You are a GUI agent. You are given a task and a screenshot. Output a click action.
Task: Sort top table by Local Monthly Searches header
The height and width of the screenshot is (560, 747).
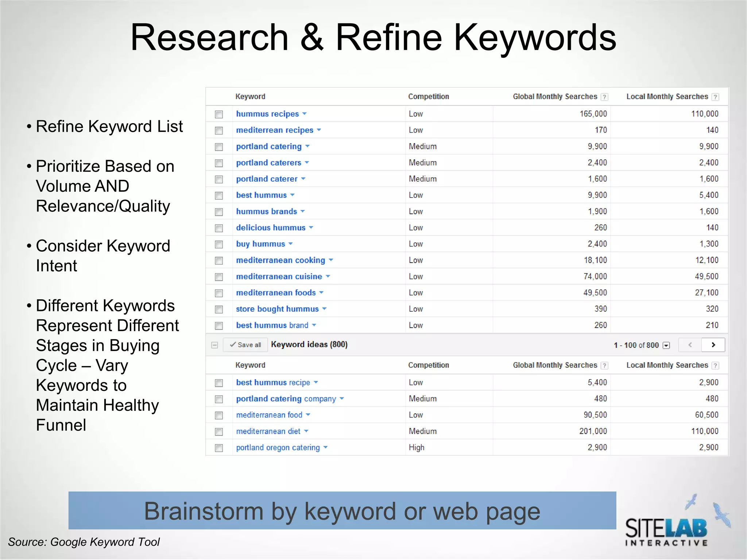click(x=667, y=97)
